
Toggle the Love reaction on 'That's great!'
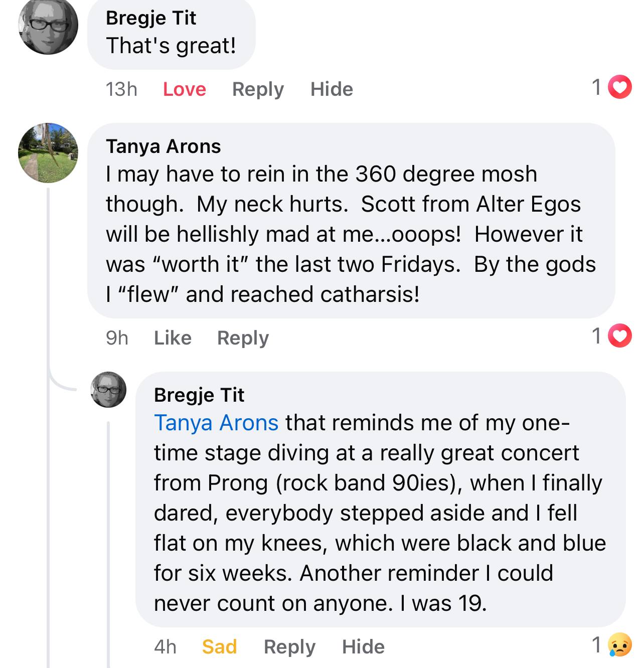click(x=185, y=89)
